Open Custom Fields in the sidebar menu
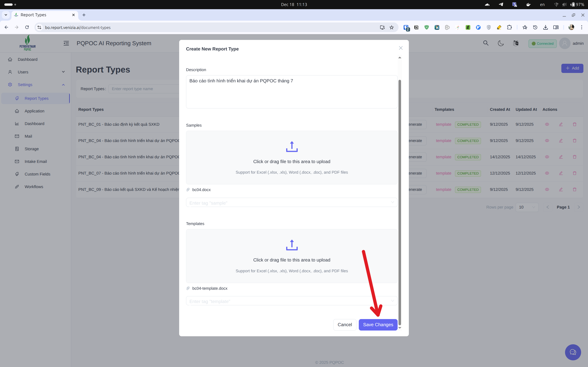Viewport: 588px width, 367px height. coord(37,174)
